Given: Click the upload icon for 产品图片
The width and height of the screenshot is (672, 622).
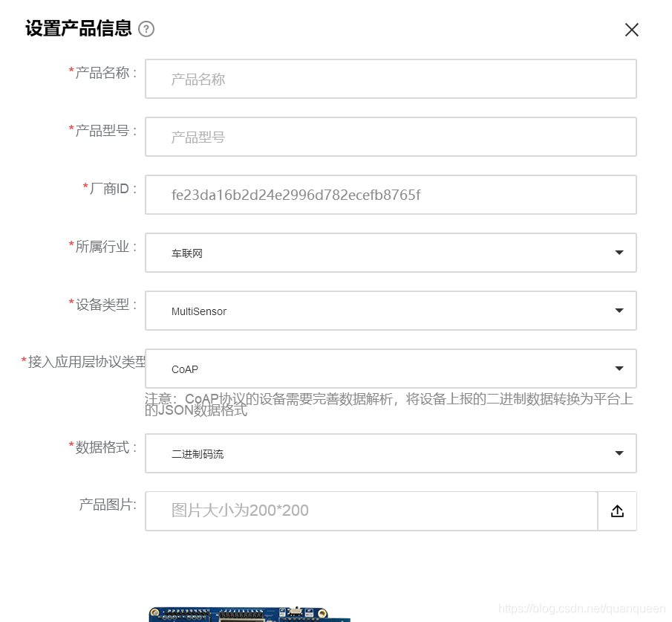Looking at the screenshot, I should (x=617, y=511).
